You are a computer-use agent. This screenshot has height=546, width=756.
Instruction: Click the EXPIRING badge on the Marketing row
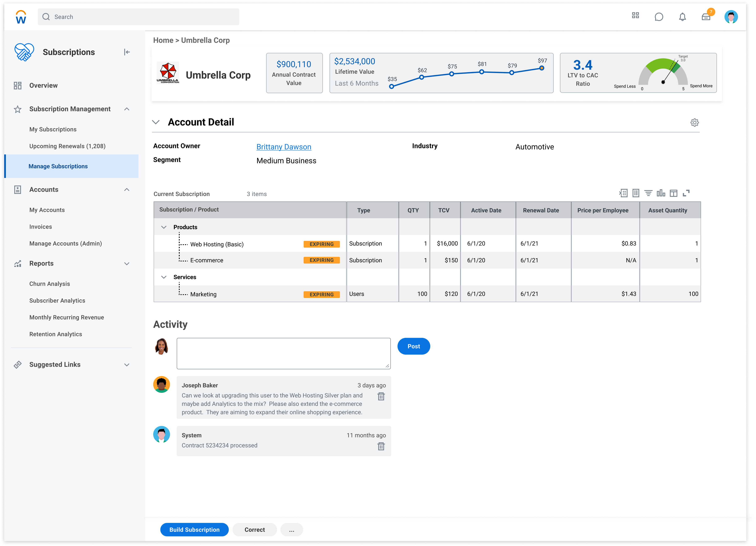coord(321,295)
